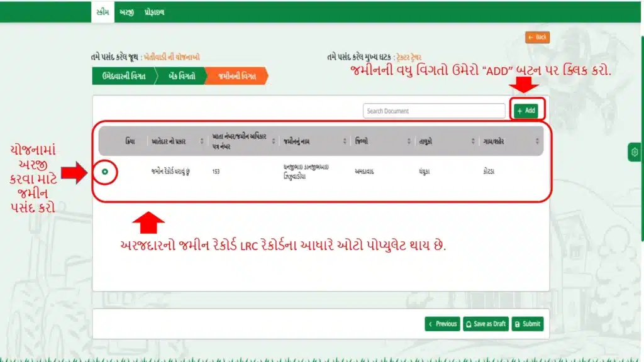Click the Save as Draft button
This screenshot has width=644, height=362.
tap(486, 324)
